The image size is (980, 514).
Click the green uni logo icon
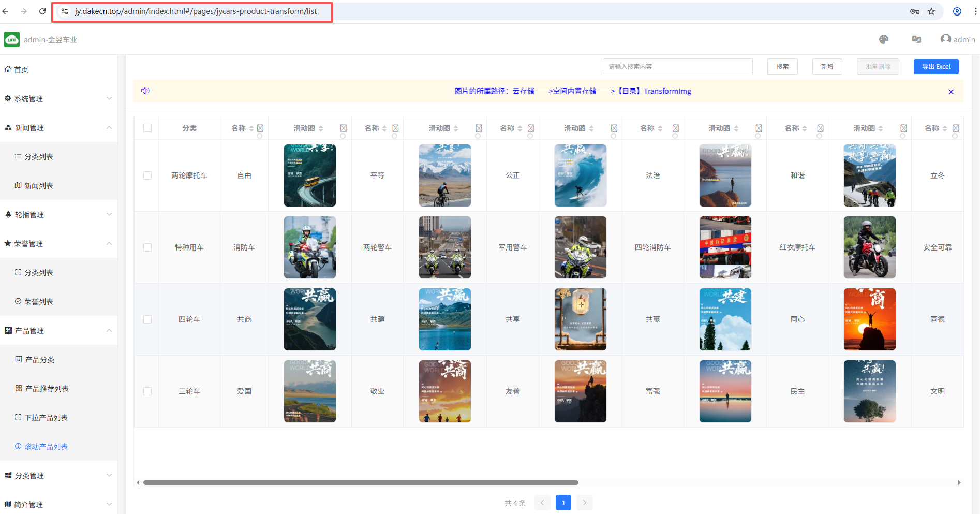pos(11,39)
